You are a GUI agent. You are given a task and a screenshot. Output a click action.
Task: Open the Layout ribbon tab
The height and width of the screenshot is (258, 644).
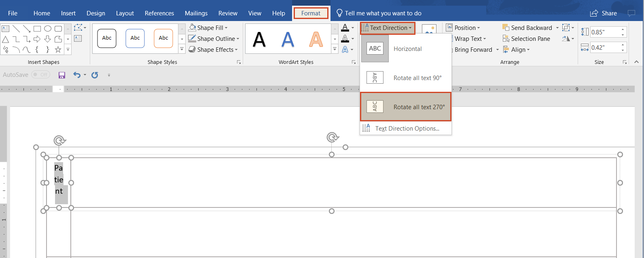[x=125, y=13]
